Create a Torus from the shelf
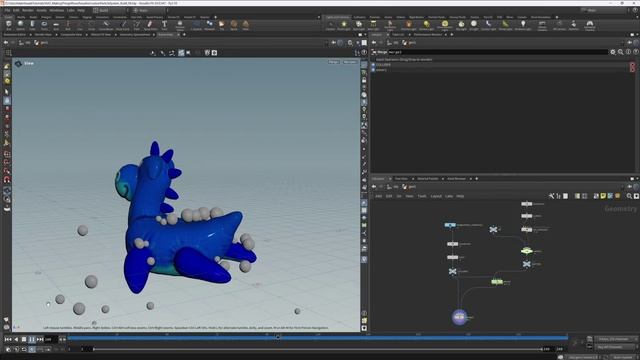The height and width of the screenshot is (360, 640). coord(44,25)
